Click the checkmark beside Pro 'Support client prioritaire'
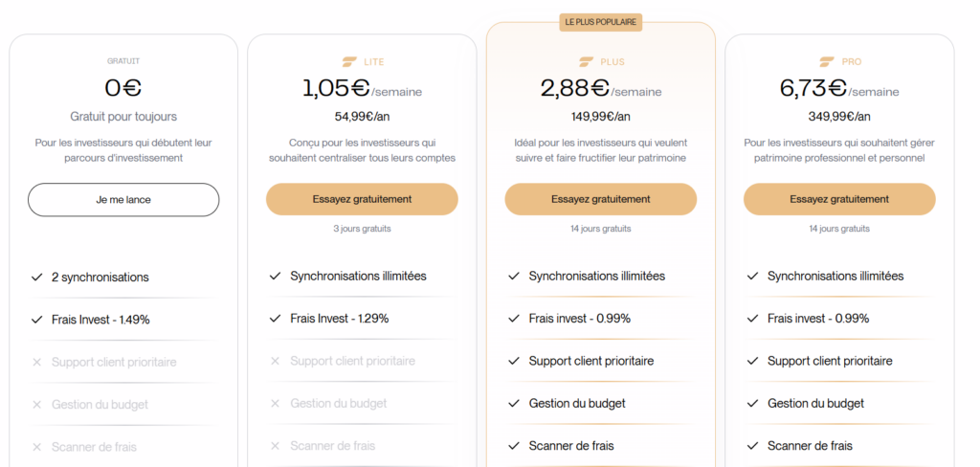Image resolution: width=980 pixels, height=467 pixels. (x=752, y=362)
